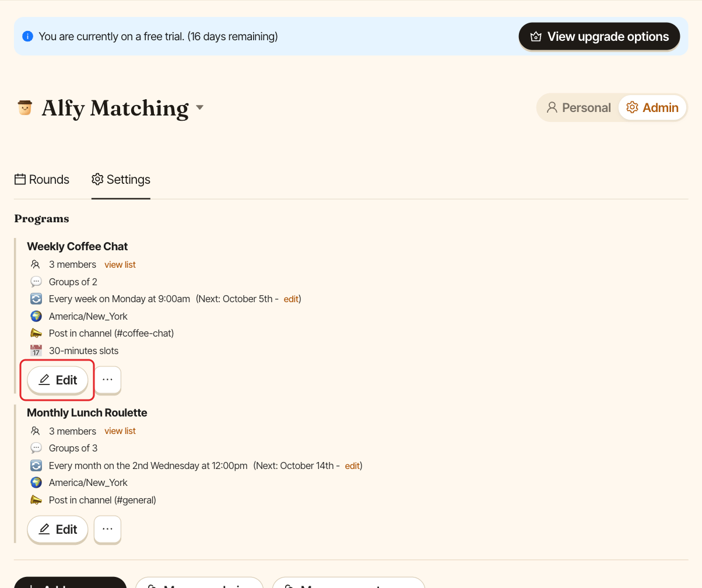Viewport: 702px width, 588px height.
Task: View member list for Monthly Lunch Roulette
Action: click(x=120, y=431)
